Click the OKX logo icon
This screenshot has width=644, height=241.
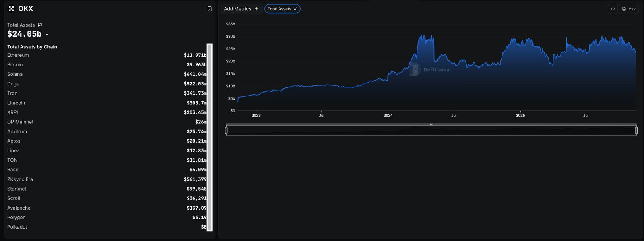pos(11,9)
